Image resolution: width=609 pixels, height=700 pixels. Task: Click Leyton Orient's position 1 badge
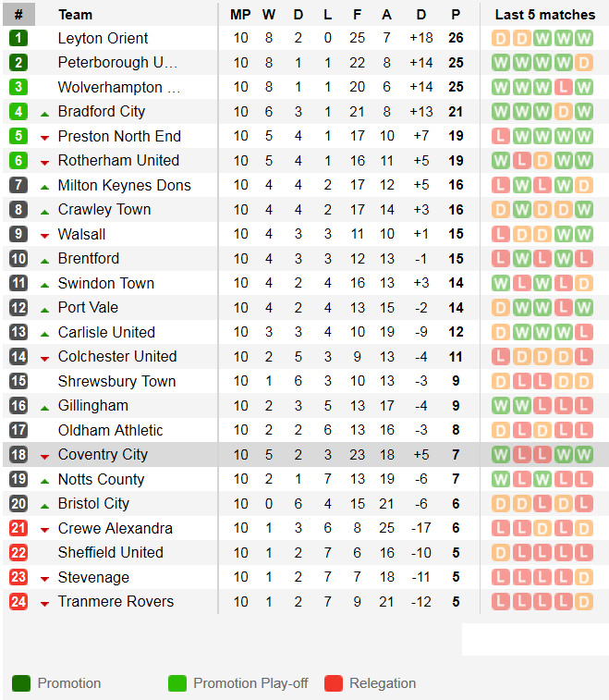[18, 38]
